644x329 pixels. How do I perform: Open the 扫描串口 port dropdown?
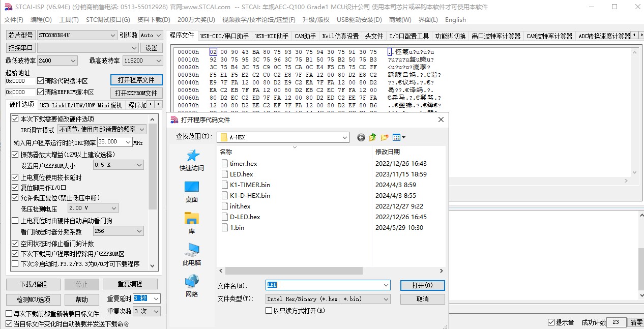click(x=87, y=48)
